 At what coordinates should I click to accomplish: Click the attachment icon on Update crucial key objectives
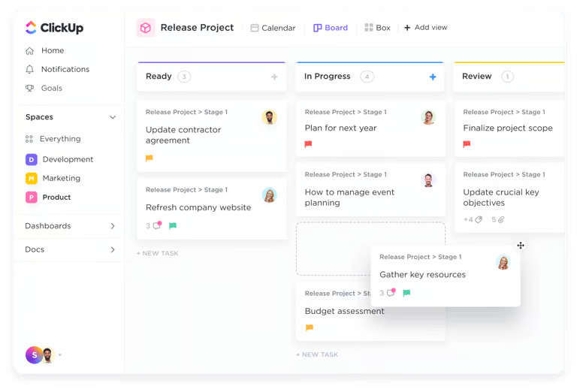pyautogui.click(x=500, y=220)
